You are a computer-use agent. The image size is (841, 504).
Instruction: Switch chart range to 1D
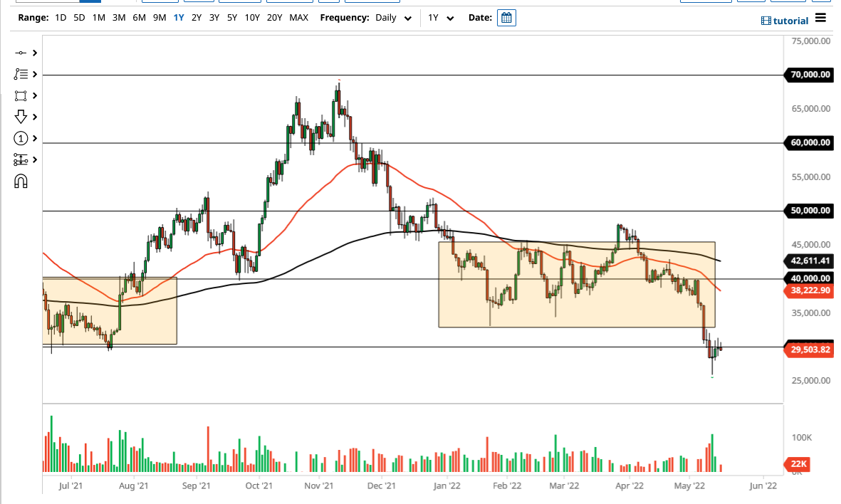[x=60, y=17]
